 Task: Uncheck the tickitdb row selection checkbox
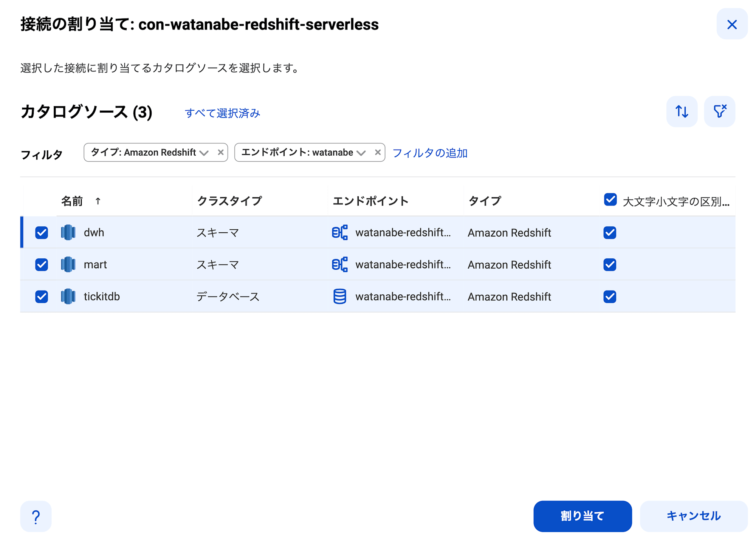(x=42, y=297)
